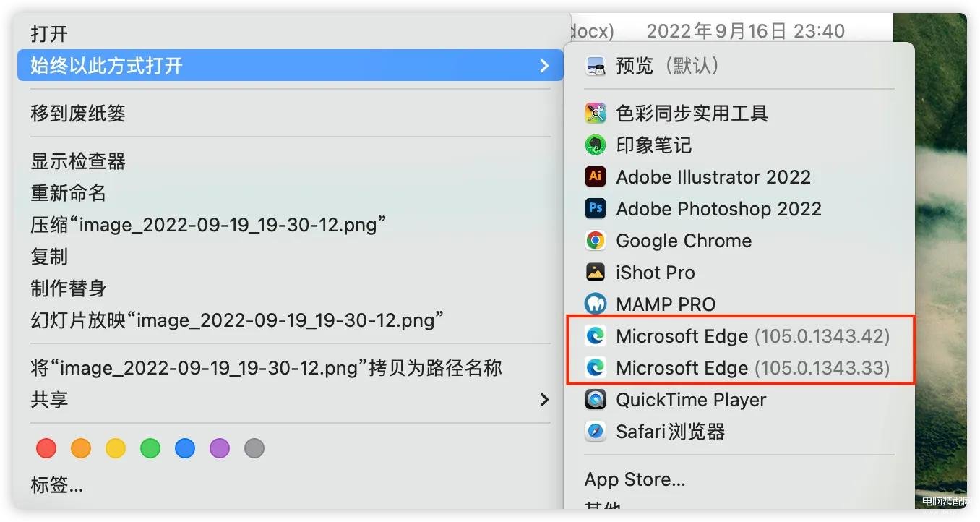
Task: Choose Adobe Illustrator 2022 entry
Action: pos(739,177)
